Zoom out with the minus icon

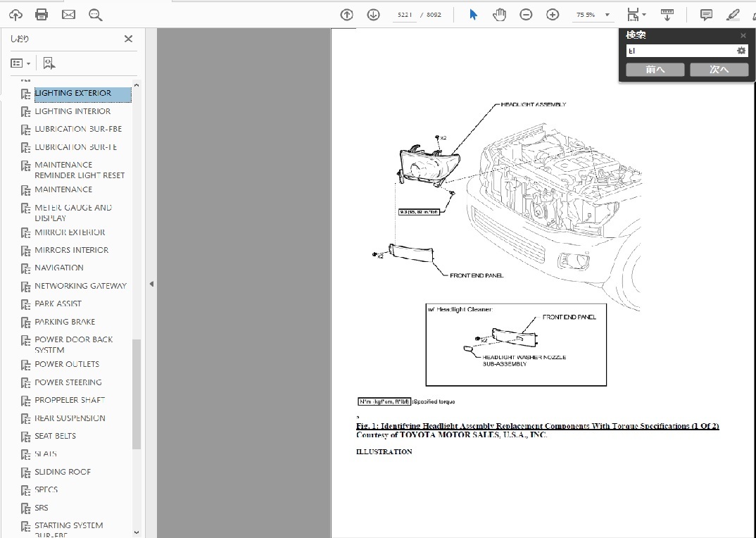[x=526, y=15]
